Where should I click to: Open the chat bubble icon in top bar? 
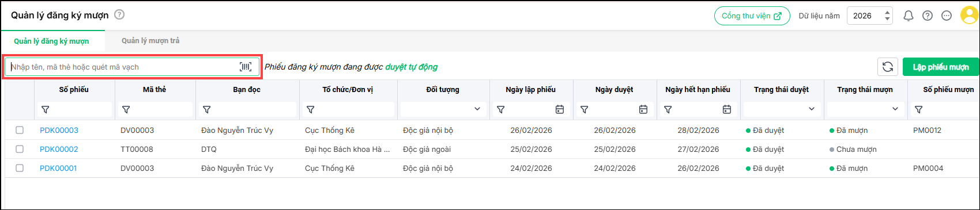click(946, 16)
